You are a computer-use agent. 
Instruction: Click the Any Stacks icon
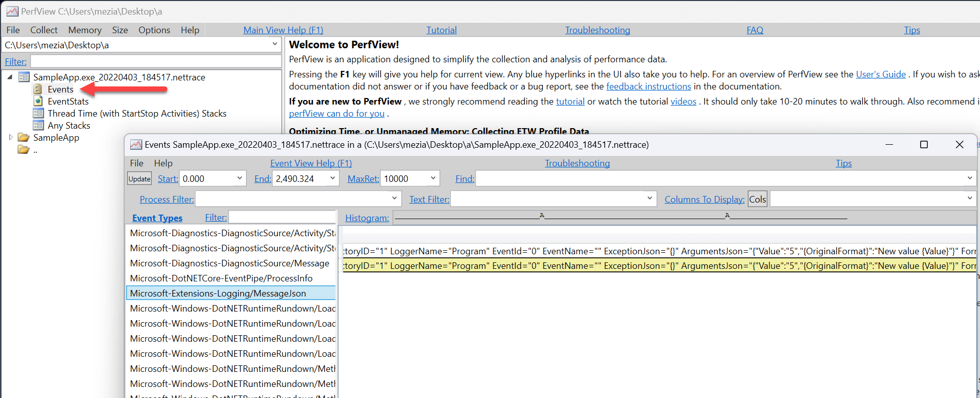(38, 126)
